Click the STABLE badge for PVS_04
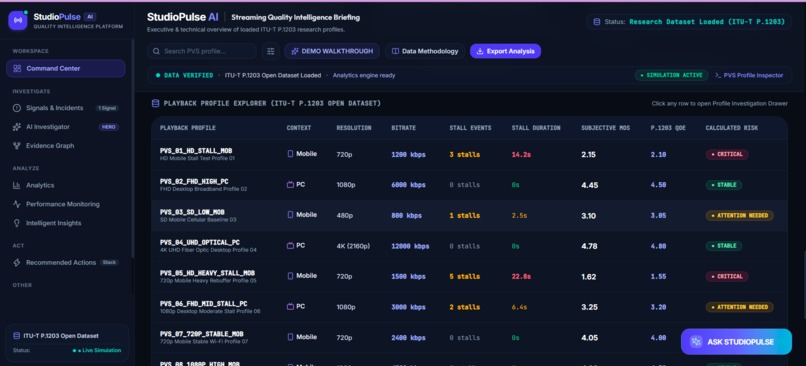Viewport: 806px width, 366px height. (x=723, y=246)
